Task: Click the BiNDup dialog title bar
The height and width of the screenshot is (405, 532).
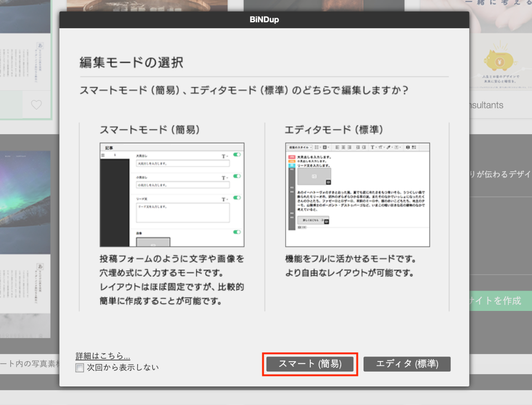Action: coord(264,19)
